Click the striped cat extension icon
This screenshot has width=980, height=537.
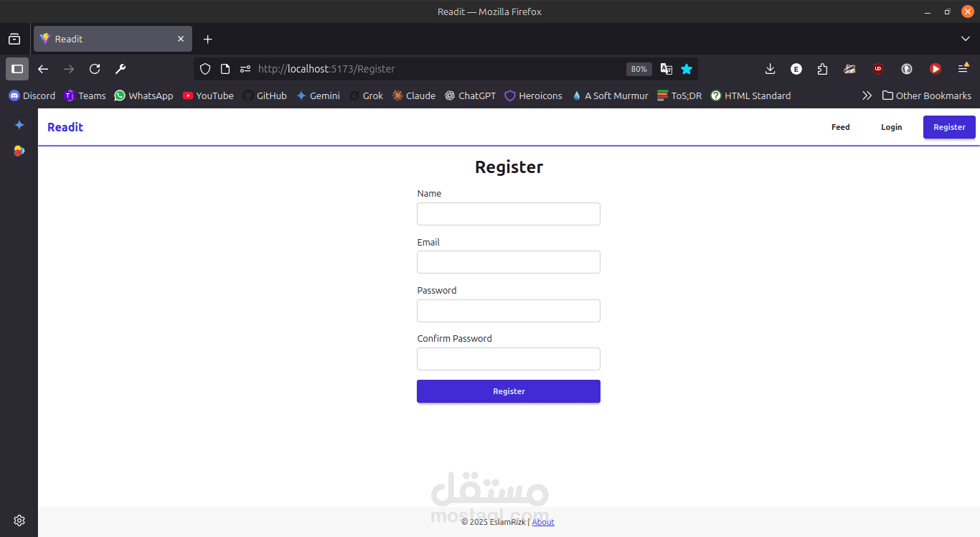850,69
